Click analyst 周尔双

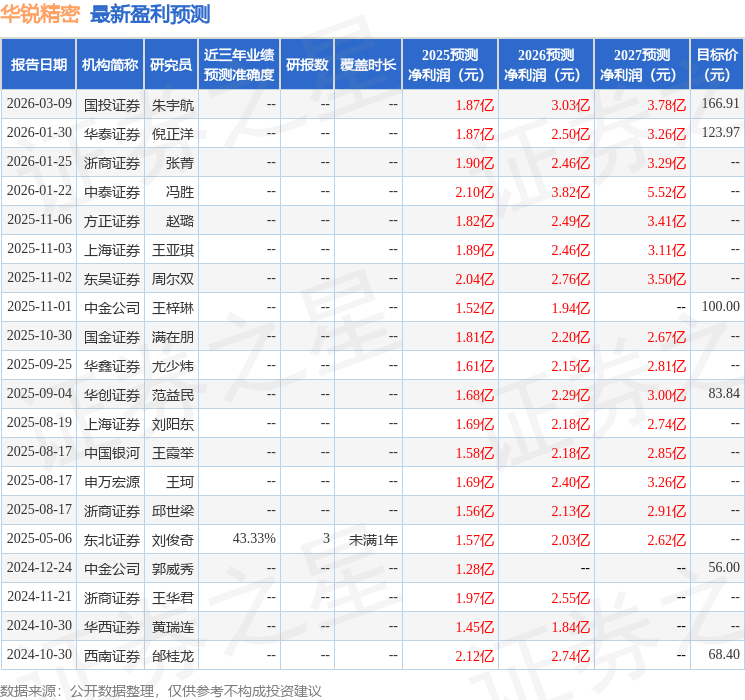click(x=172, y=279)
